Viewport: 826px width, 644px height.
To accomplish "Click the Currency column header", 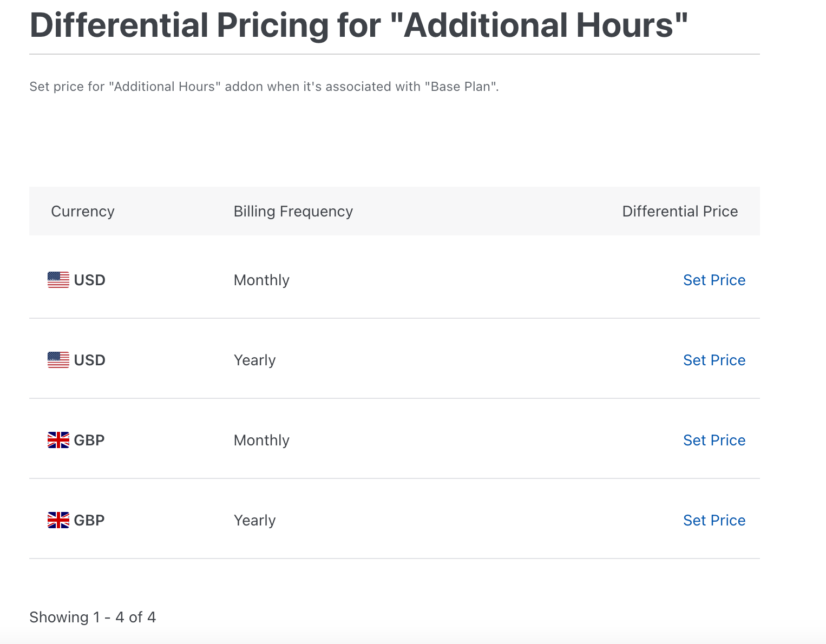I will (83, 211).
